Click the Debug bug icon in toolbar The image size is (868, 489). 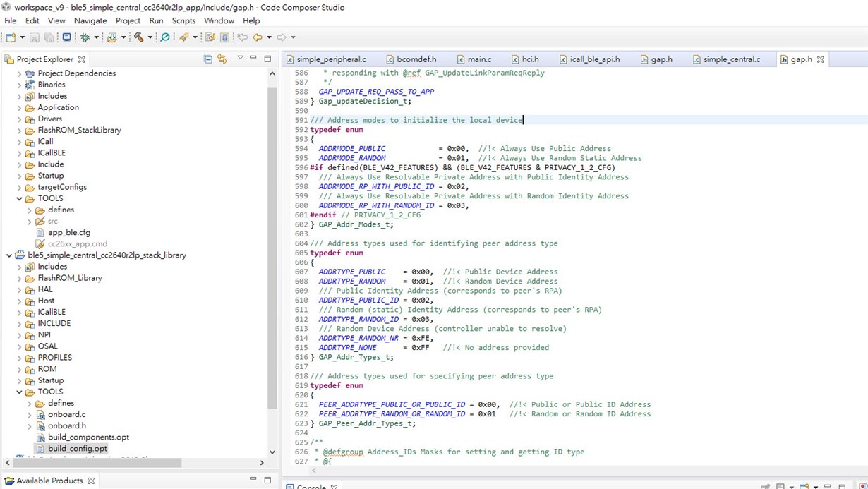(x=85, y=37)
